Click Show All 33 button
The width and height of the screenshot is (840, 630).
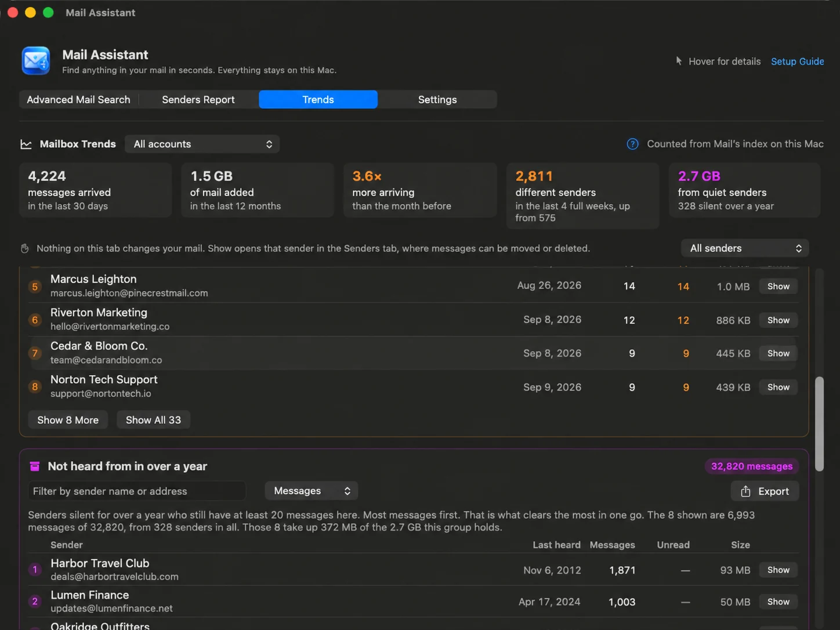pos(153,420)
